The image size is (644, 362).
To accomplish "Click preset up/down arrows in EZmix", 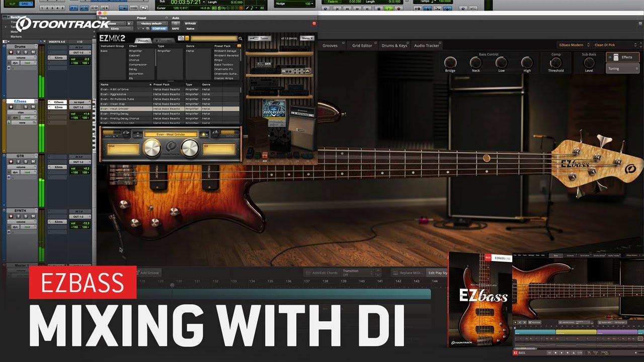I will 138,134.
